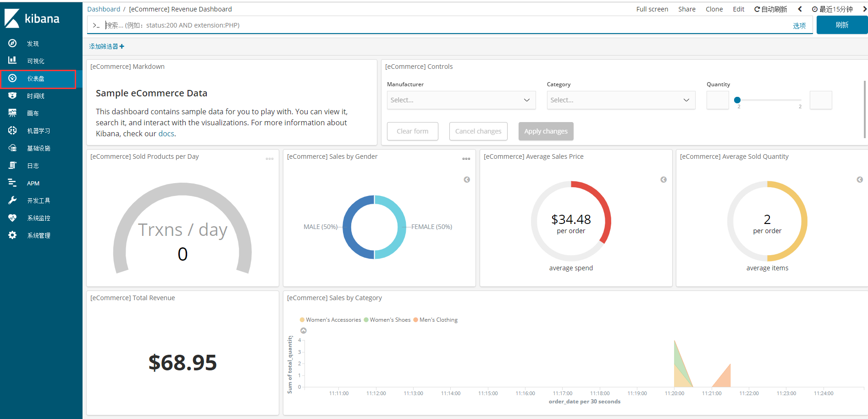The width and height of the screenshot is (868, 419).
Task: Open the Manufacturer select dropdown
Action: (x=461, y=100)
